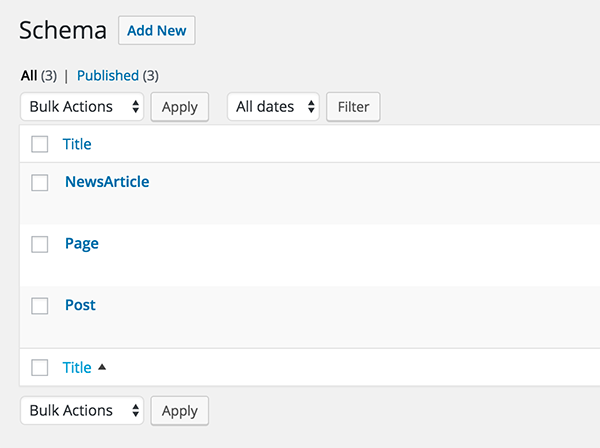600x448 pixels.
Task: Open the Page schema entry
Action: (x=82, y=243)
